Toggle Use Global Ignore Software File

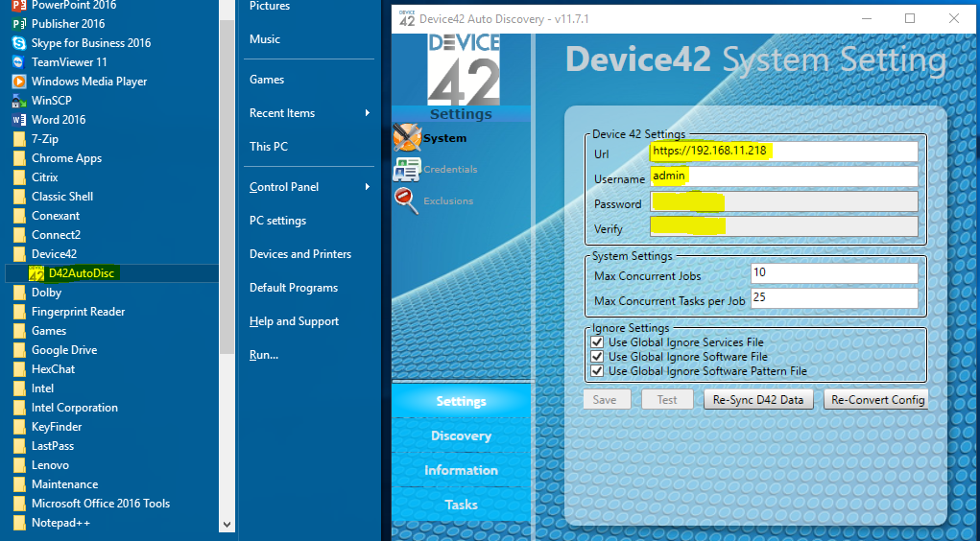coord(597,357)
